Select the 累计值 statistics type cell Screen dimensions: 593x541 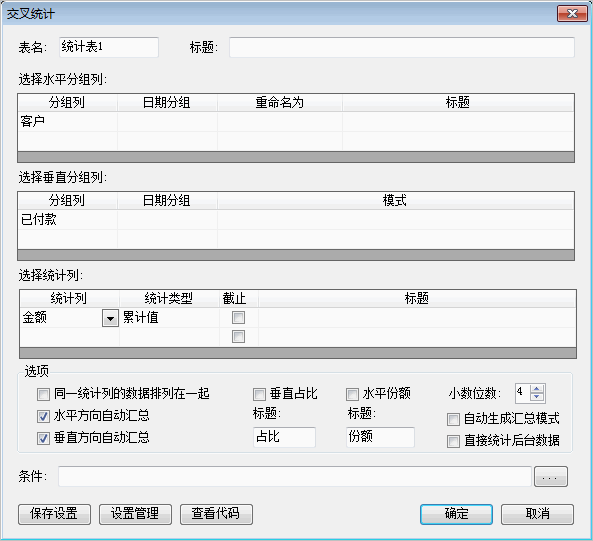pyautogui.click(x=169, y=318)
